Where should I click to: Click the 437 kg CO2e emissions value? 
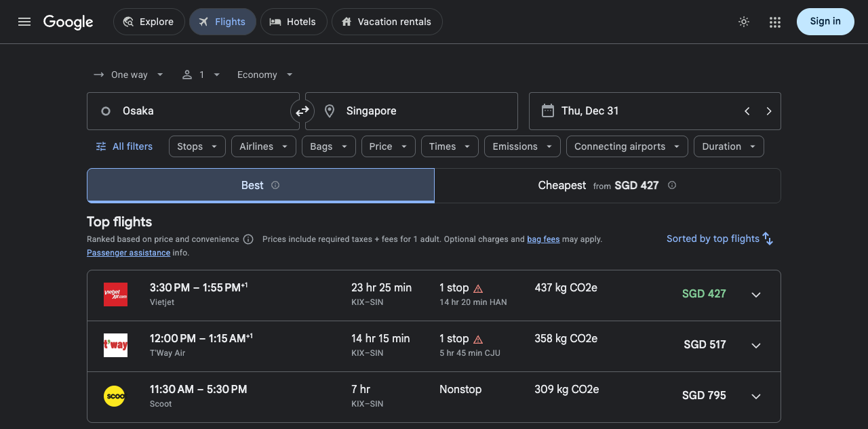(x=566, y=288)
